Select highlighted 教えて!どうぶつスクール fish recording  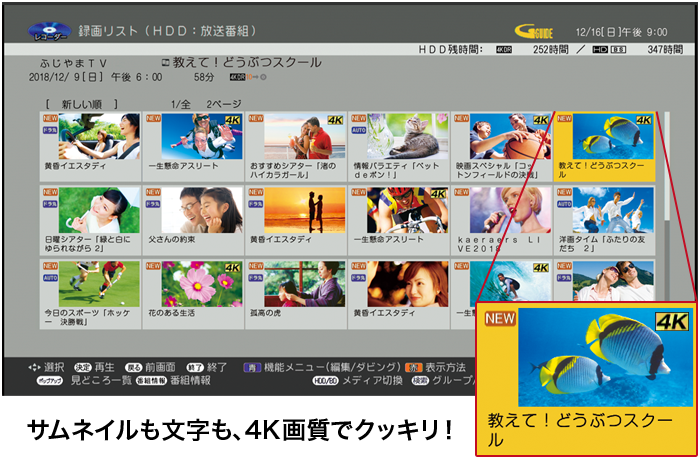[x=604, y=147]
